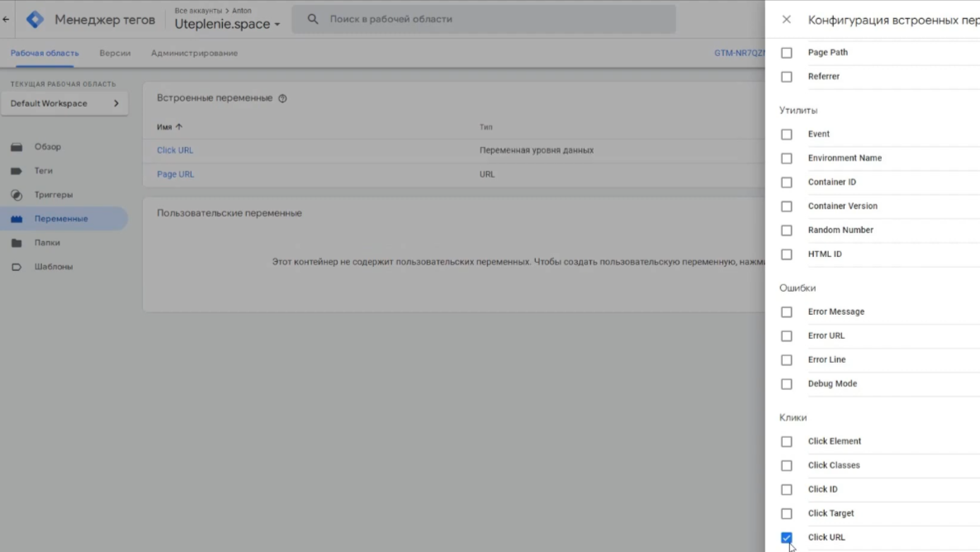980x552 pixels.
Task: Open the Templates sidebar icon
Action: pyautogui.click(x=17, y=267)
